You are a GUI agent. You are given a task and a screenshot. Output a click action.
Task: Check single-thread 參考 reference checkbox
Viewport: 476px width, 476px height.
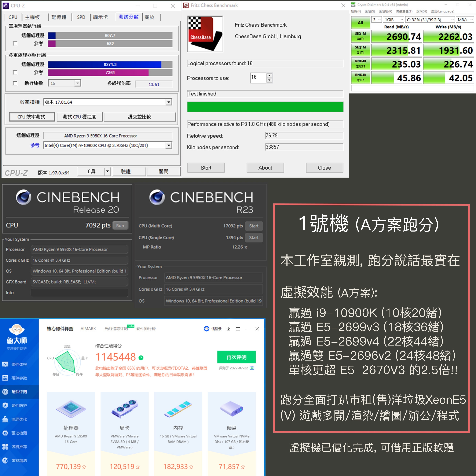pos(15,44)
